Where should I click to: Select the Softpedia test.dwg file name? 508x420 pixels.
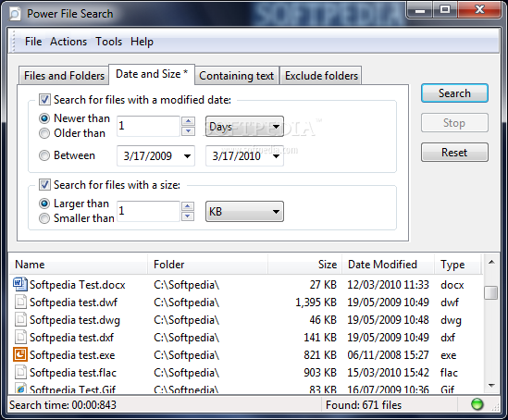coord(75,319)
